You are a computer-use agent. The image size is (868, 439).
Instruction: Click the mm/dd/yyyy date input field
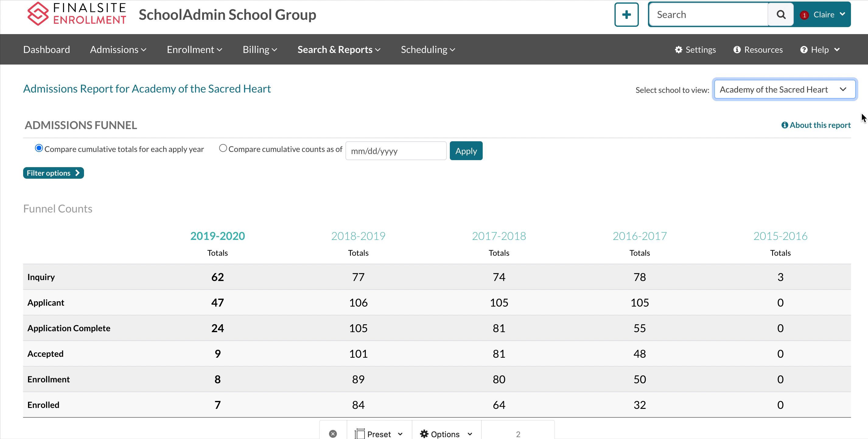[396, 151]
